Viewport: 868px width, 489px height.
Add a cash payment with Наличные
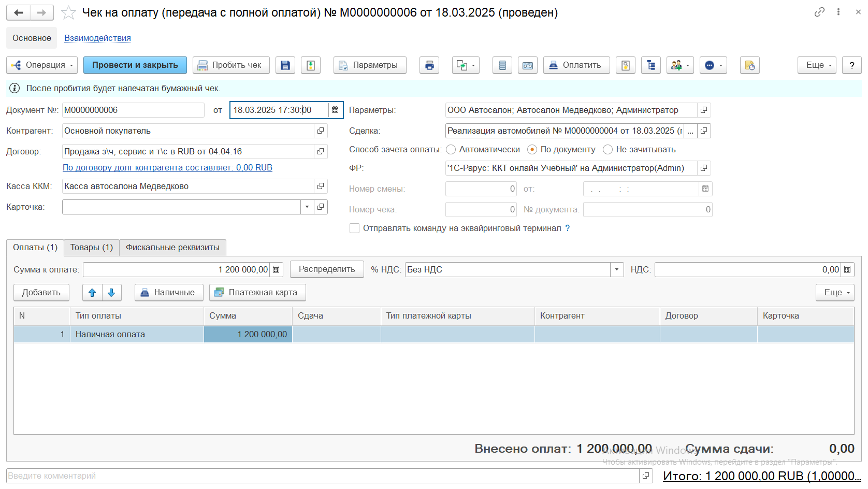[x=169, y=293]
